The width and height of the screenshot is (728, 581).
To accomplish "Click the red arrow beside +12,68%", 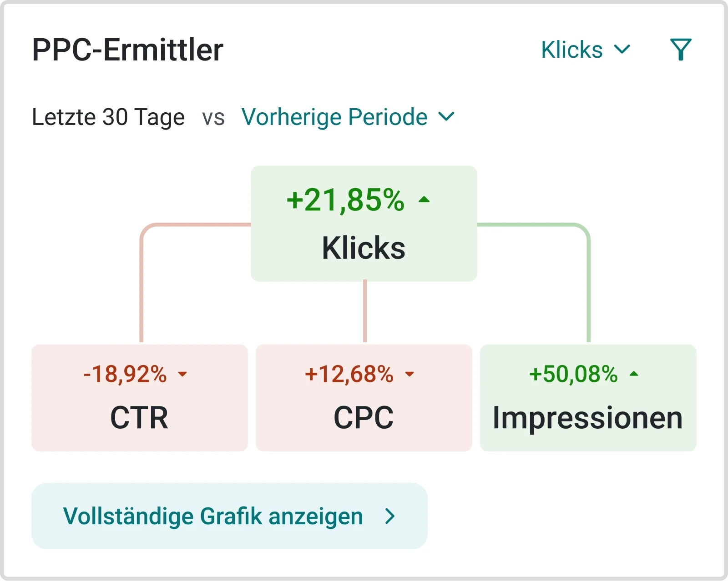I will point(409,374).
